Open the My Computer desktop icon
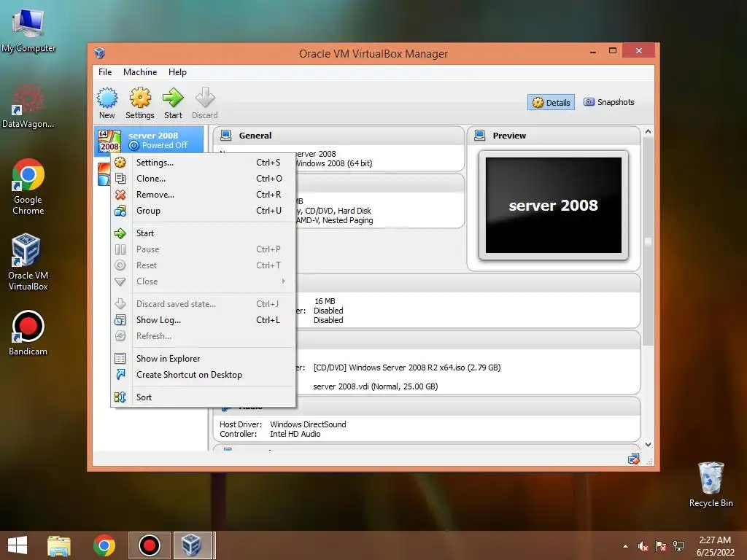 [x=28, y=31]
